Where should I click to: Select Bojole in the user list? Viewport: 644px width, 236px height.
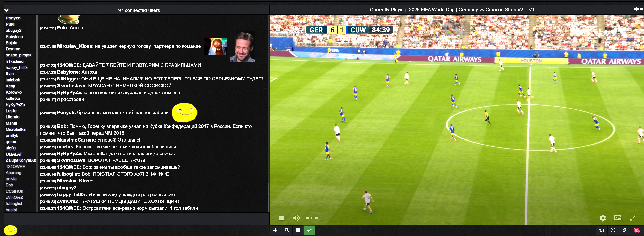click(11, 43)
